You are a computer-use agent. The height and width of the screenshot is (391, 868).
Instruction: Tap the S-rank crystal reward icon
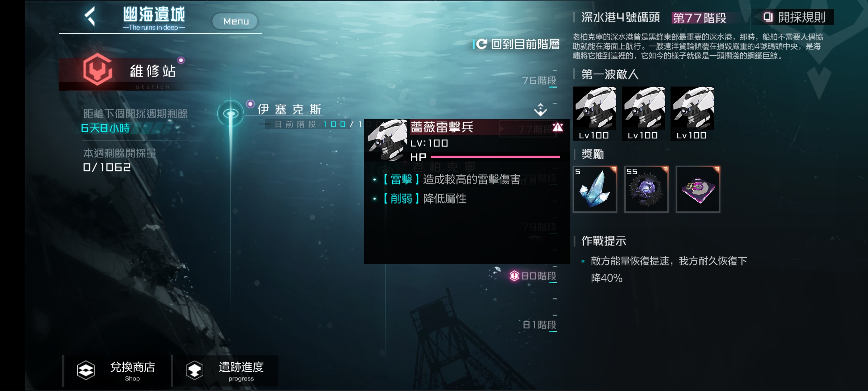coord(595,189)
